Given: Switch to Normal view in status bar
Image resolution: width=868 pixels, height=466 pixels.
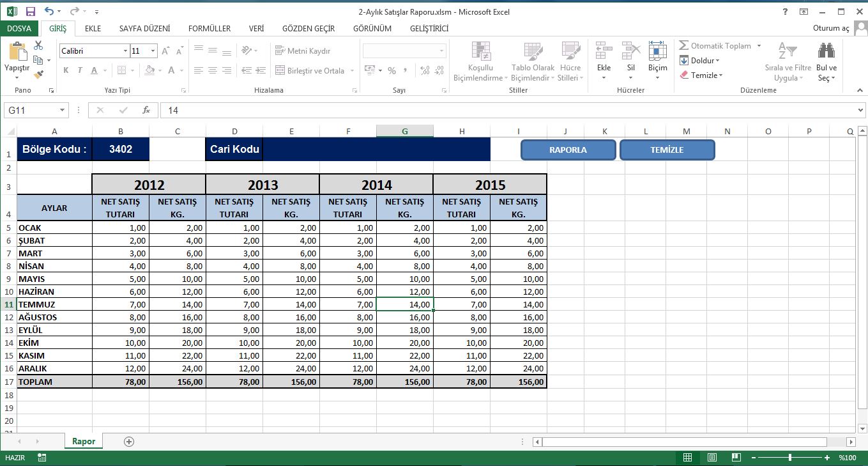Looking at the screenshot, I should (687, 457).
